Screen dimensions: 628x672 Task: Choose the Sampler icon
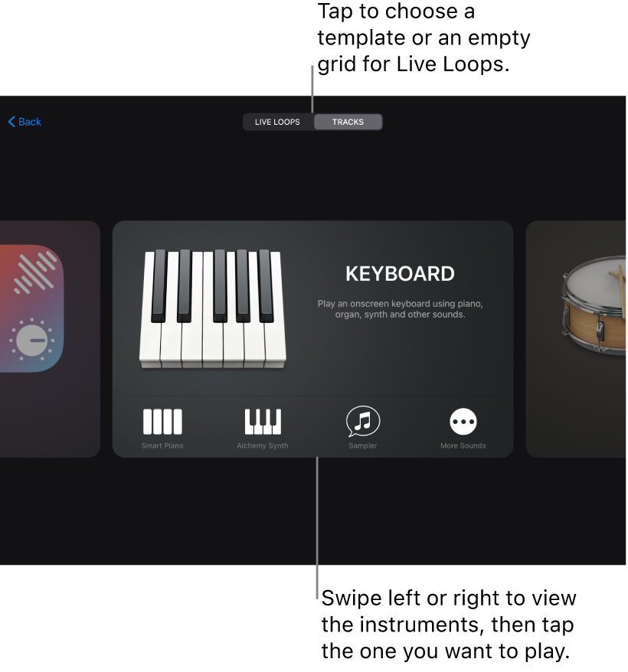[x=362, y=422]
